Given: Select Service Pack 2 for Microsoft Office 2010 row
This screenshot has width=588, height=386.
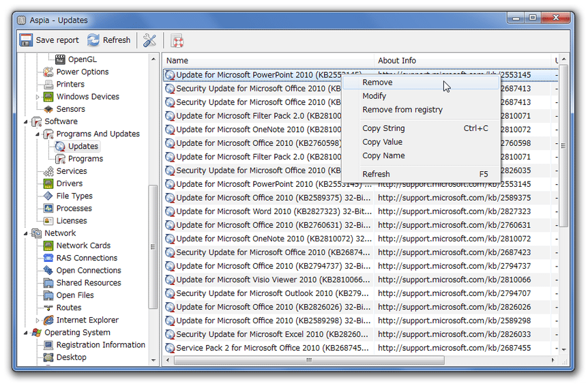Looking at the screenshot, I should (360, 348).
